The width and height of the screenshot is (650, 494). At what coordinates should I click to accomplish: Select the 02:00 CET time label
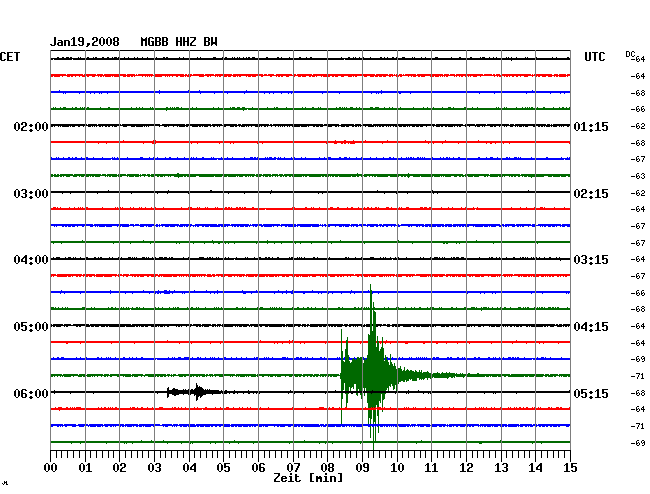tap(31, 126)
